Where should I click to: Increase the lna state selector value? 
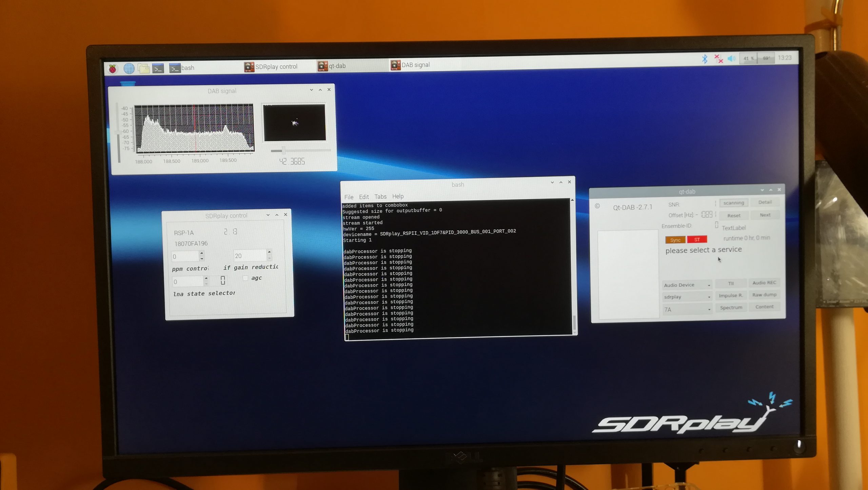(x=206, y=278)
